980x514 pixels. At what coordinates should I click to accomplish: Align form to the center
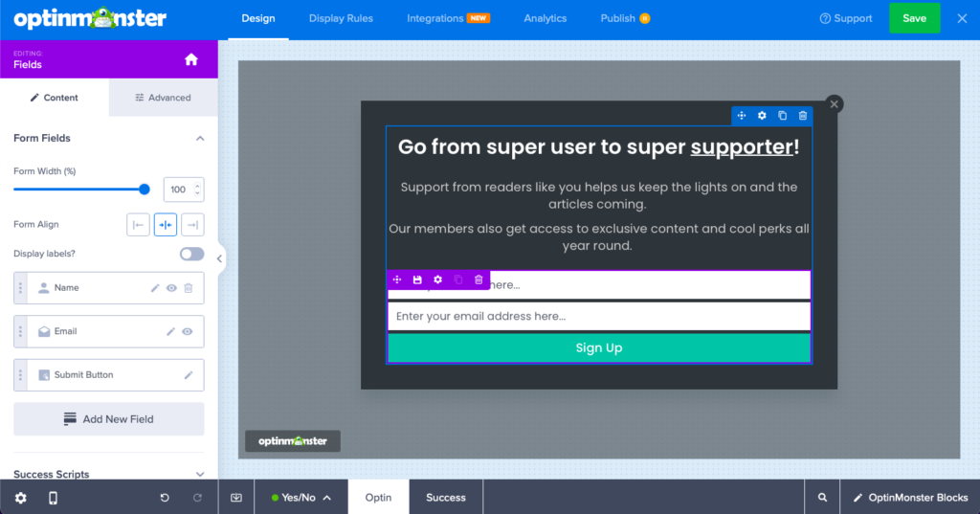click(166, 225)
